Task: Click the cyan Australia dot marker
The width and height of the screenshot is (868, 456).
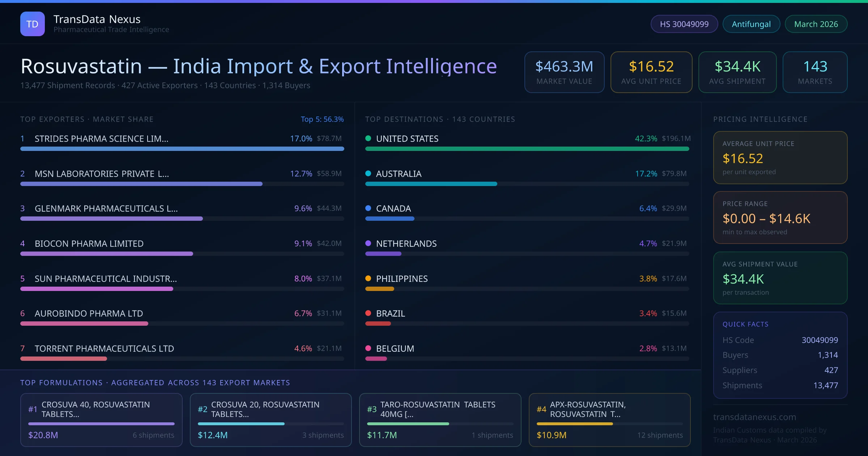Action: point(368,173)
